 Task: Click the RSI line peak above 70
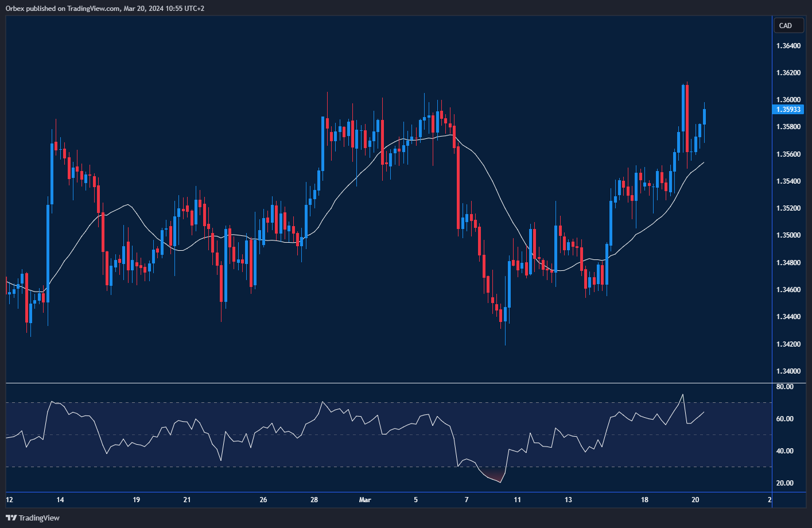tap(682, 395)
